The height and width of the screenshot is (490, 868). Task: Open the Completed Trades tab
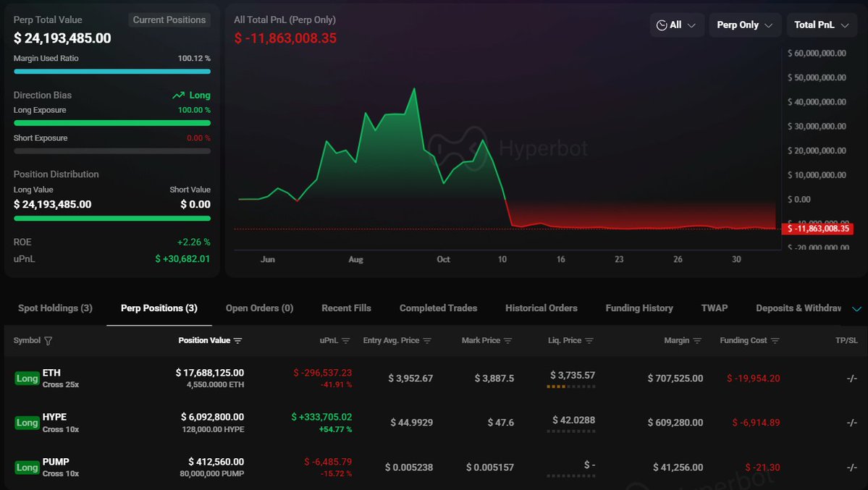click(439, 308)
